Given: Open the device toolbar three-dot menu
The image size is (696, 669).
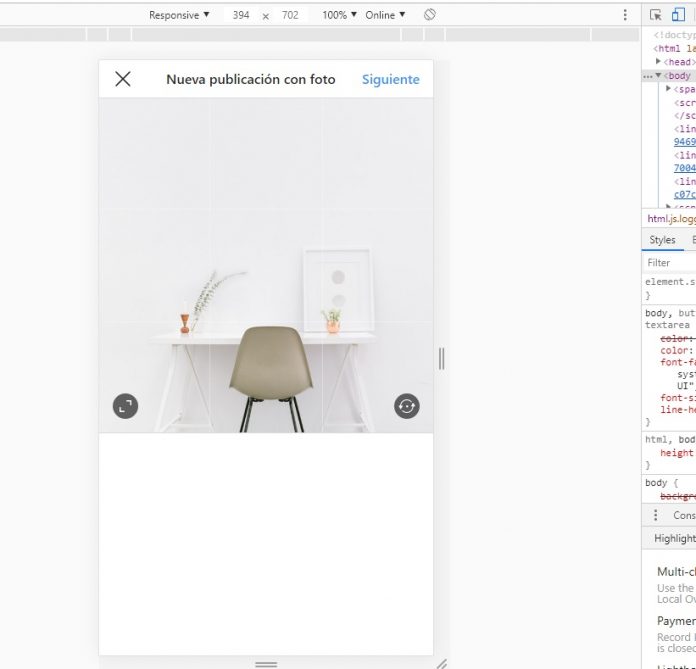Looking at the screenshot, I should pos(625,15).
